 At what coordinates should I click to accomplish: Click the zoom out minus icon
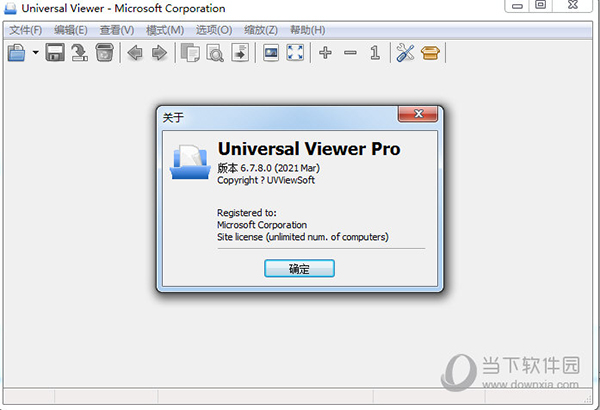click(x=350, y=52)
